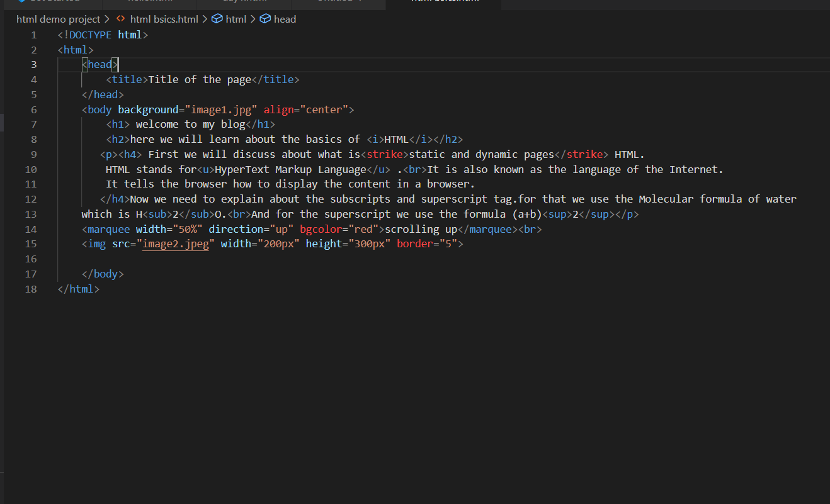
Task: Place cursor in '<!DOCTYPE html>' declaration
Action: point(103,35)
